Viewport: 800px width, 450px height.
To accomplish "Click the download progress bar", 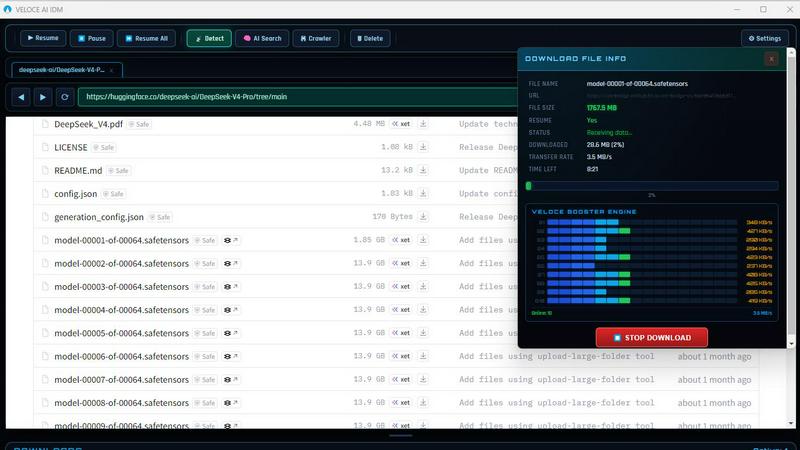I will click(652, 186).
